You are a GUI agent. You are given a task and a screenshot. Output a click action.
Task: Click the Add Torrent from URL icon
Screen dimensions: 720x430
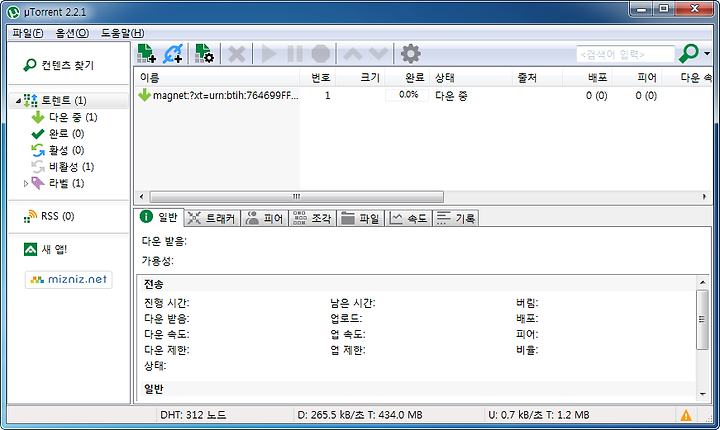coord(173,54)
